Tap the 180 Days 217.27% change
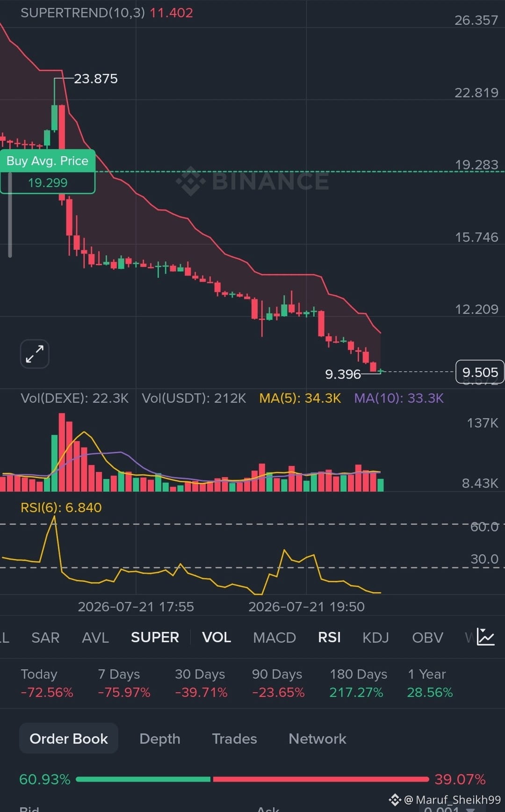 pyautogui.click(x=358, y=683)
